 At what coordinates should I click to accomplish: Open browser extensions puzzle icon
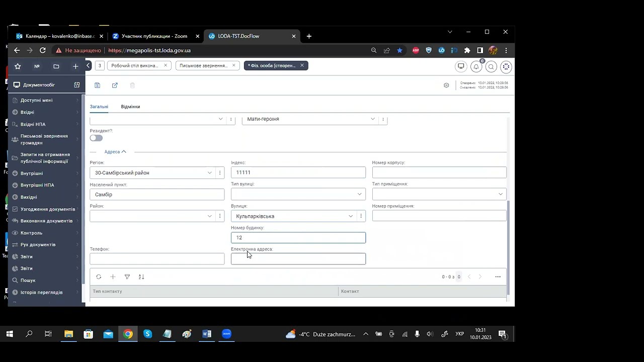click(467, 50)
